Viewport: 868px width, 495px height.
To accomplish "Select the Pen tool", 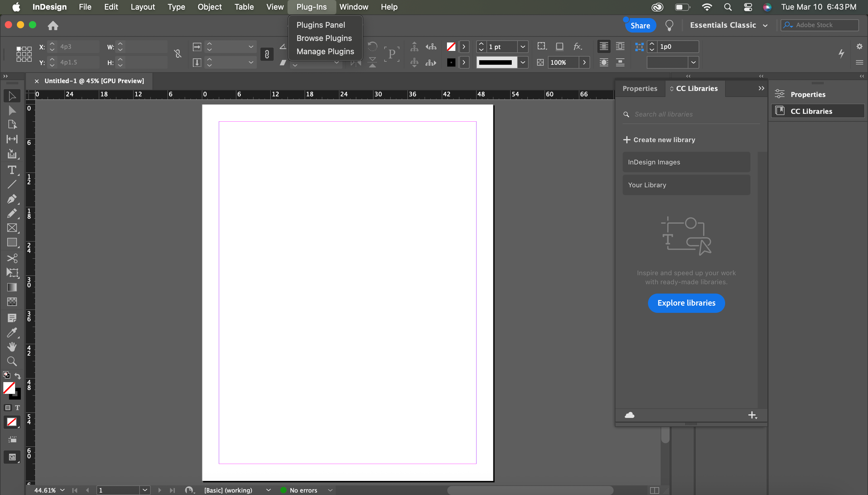I will pyautogui.click(x=12, y=199).
